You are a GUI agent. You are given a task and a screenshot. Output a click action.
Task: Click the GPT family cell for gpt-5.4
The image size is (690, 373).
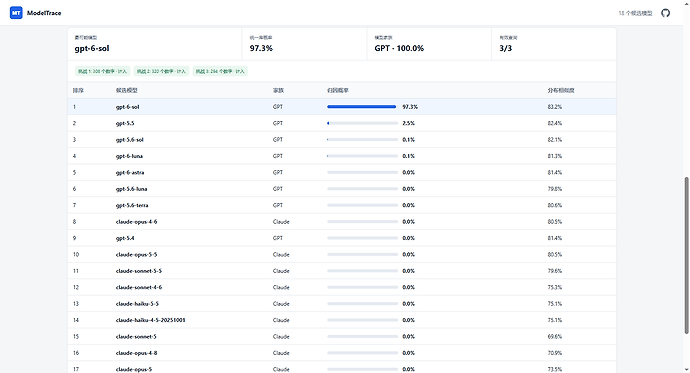point(278,238)
